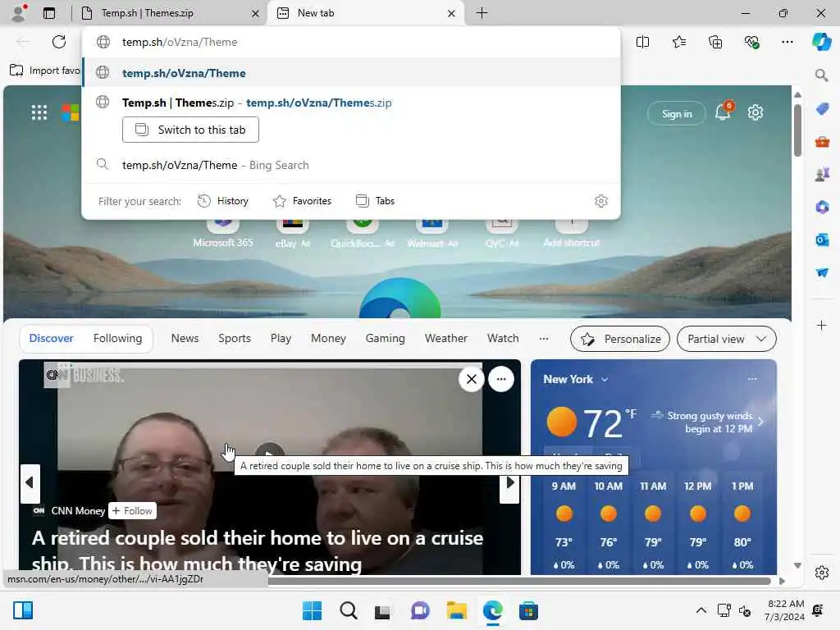Open Browser essentials heart icon
Image resolution: width=840 pixels, height=630 pixels.
pyautogui.click(x=751, y=42)
